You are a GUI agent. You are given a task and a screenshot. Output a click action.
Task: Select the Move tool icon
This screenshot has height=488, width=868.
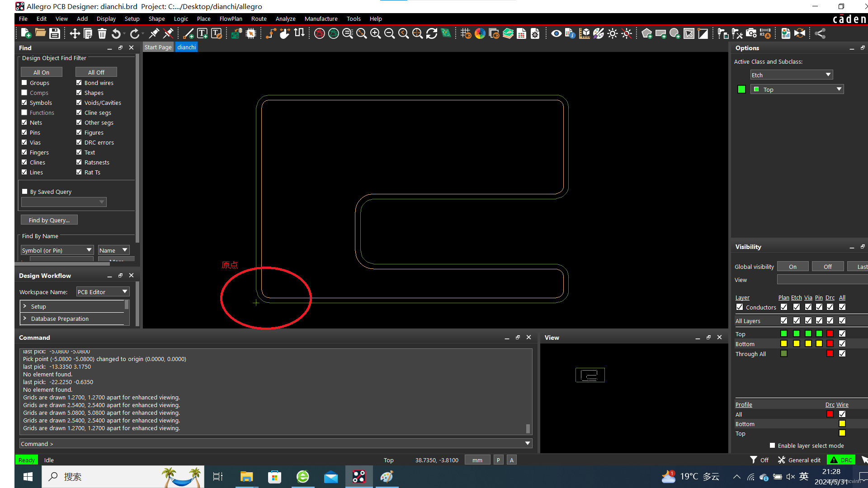(x=75, y=33)
